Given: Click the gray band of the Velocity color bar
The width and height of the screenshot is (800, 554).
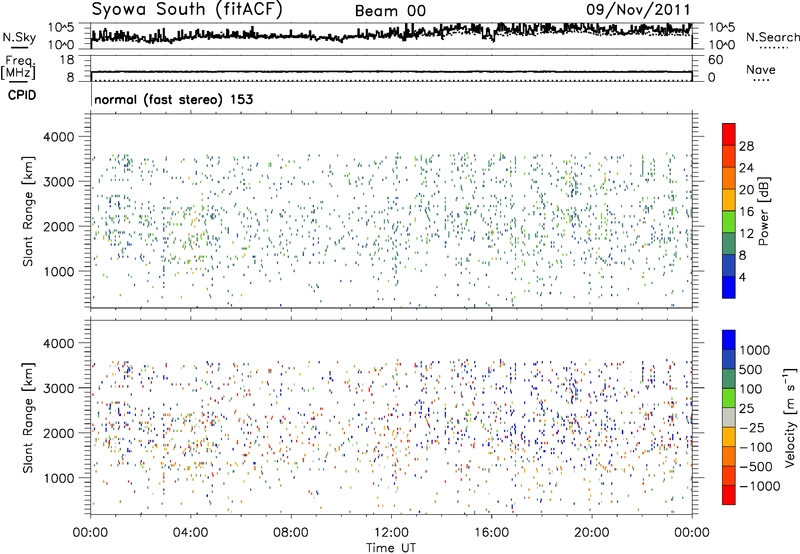Looking at the screenshot, I should pyautogui.click(x=729, y=417).
